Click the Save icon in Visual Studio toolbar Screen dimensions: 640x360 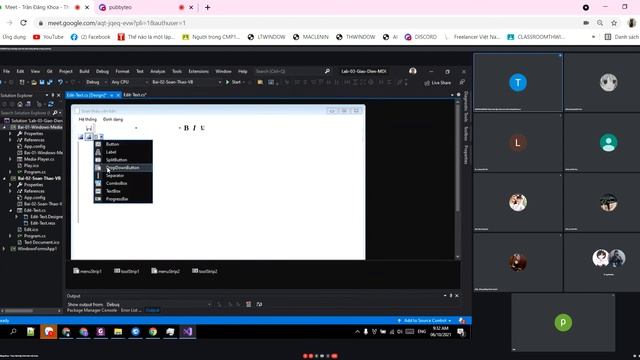point(42,82)
